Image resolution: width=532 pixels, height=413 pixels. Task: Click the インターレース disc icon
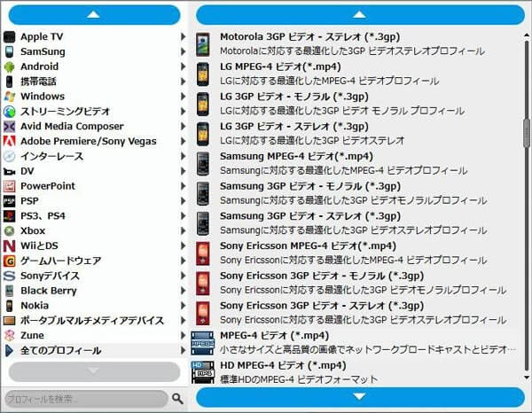pos(10,156)
